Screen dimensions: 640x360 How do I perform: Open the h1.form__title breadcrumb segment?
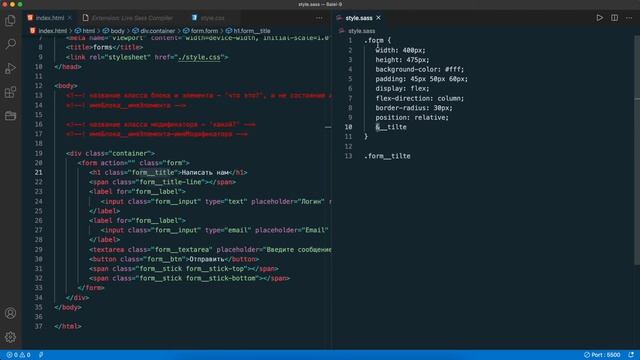click(252, 31)
